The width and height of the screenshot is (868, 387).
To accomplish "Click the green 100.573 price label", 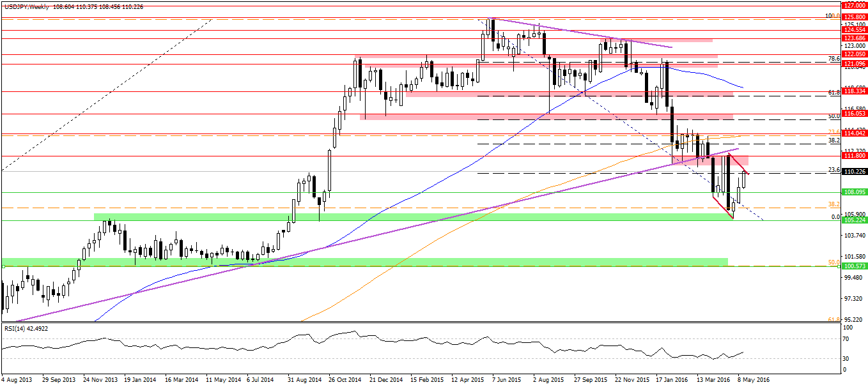I will pos(855,266).
